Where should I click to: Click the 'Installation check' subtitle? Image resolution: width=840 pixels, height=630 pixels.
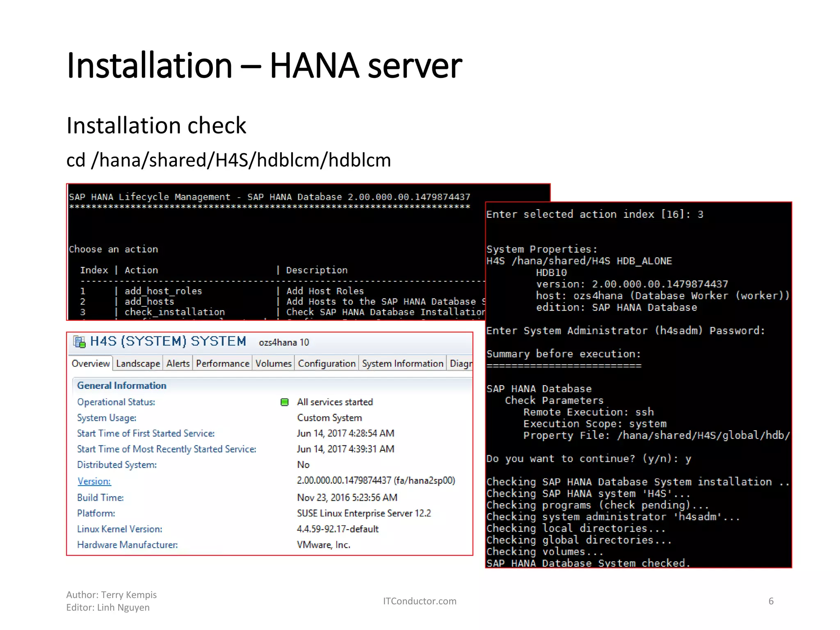point(156,125)
